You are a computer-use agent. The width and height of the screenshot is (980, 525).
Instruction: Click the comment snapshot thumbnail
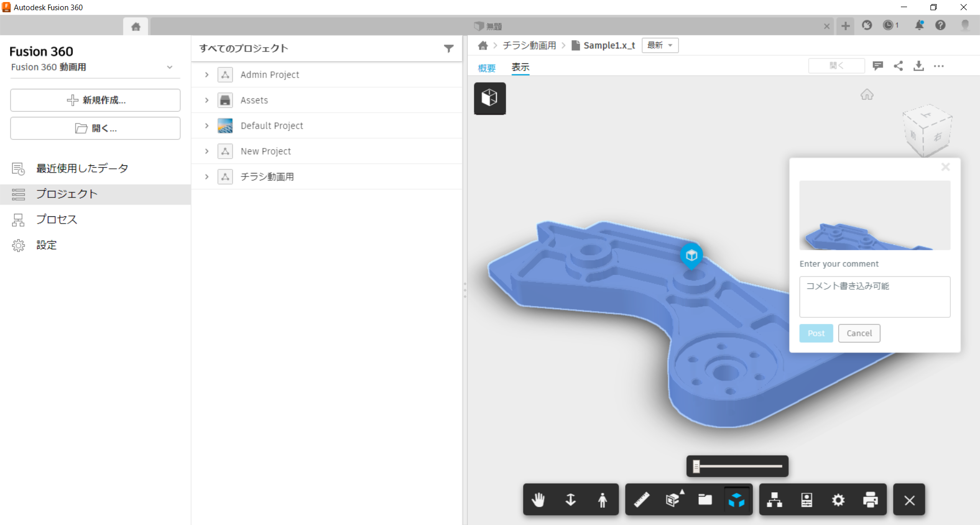[875, 215]
